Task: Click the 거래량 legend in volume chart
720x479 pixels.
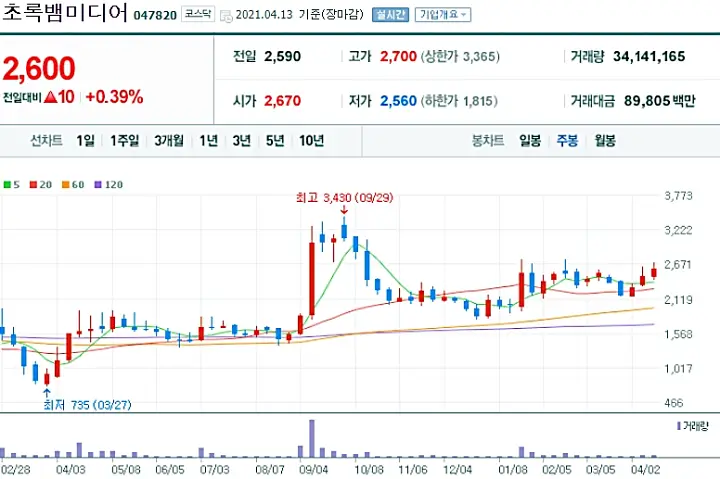Action: [x=693, y=426]
